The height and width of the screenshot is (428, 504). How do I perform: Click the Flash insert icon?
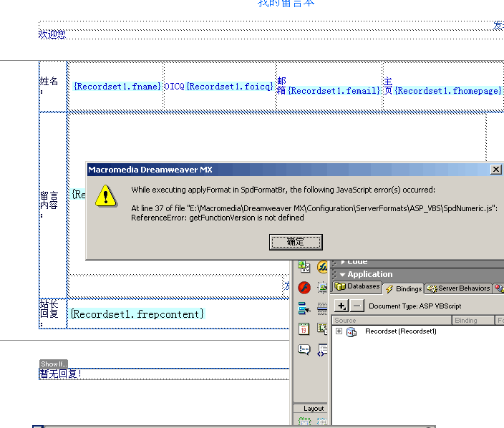coord(304,288)
